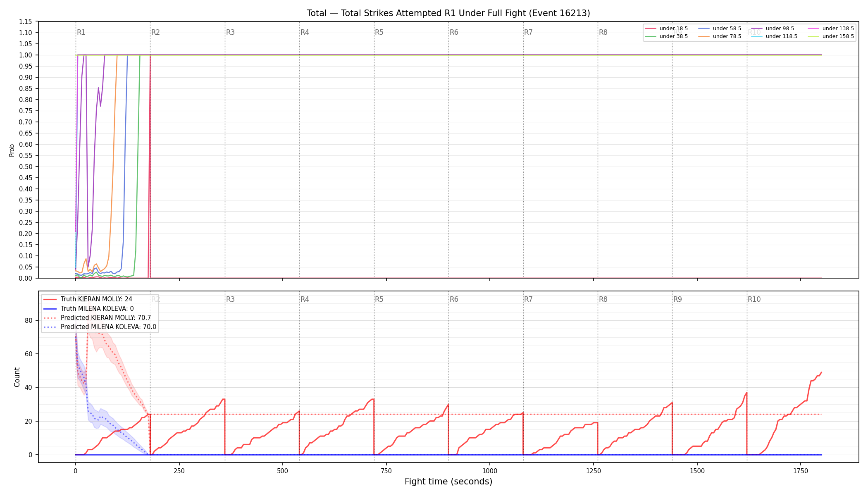The height and width of the screenshot is (496, 868).
Task: Click 'Predicted KIERAN MOLLY: 70.7' legend label
Action: coord(106,318)
